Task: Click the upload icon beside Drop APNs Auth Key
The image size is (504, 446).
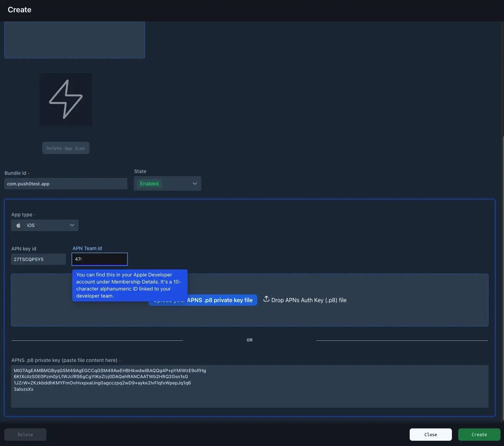Action: click(266, 299)
